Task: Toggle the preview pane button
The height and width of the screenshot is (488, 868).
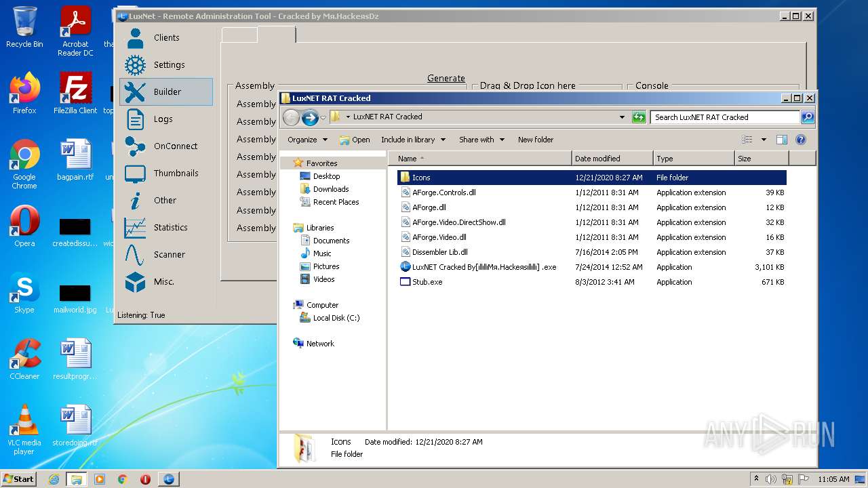Action: click(781, 140)
